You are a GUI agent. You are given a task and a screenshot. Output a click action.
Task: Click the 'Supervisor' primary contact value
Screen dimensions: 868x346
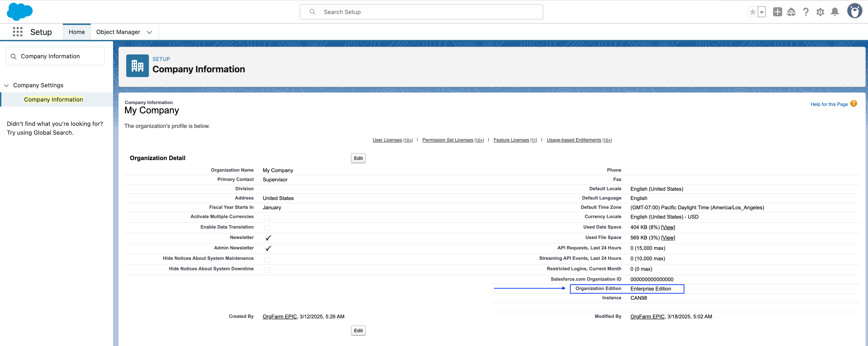tap(275, 180)
